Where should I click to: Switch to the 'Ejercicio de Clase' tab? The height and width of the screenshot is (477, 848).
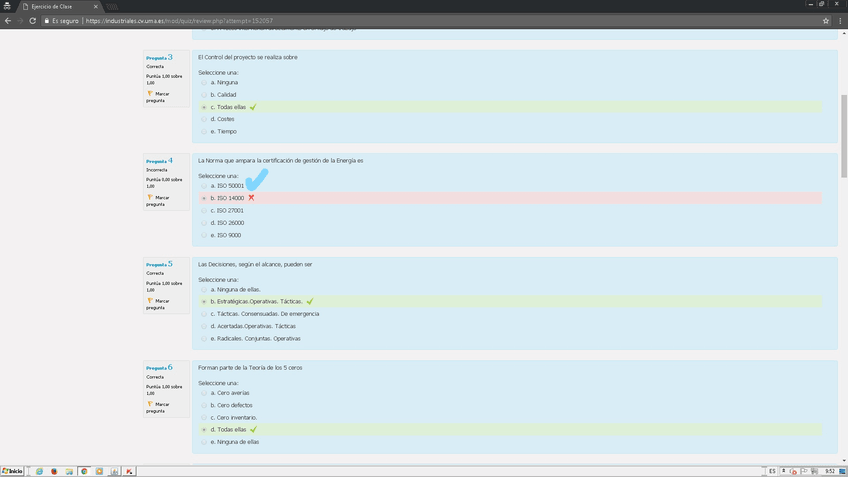(58, 6)
